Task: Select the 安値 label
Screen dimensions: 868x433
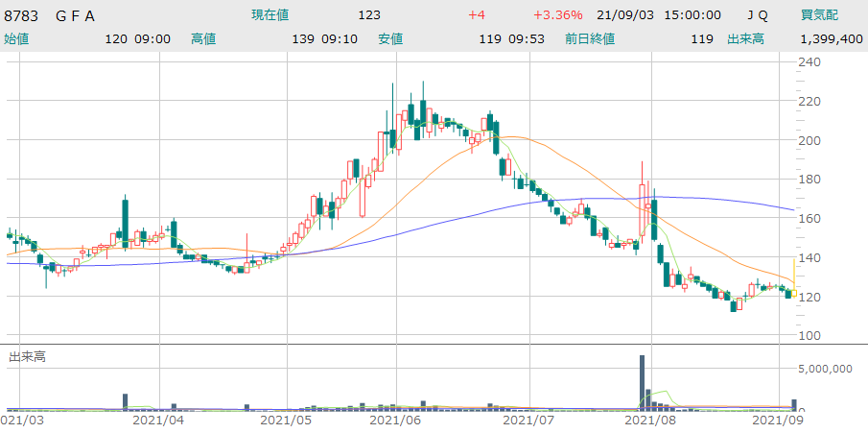Action: coord(389,39)
